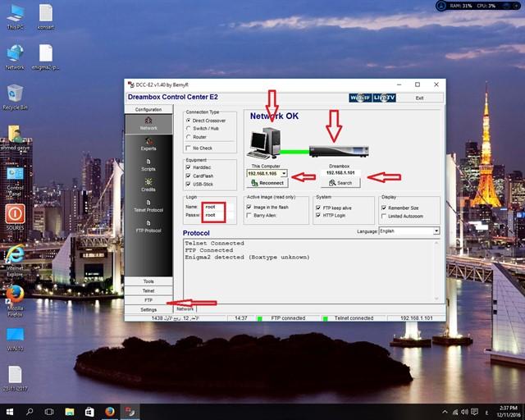Click the Protocol log scrollbar
The image size is (525, 420).
[436, 271]
